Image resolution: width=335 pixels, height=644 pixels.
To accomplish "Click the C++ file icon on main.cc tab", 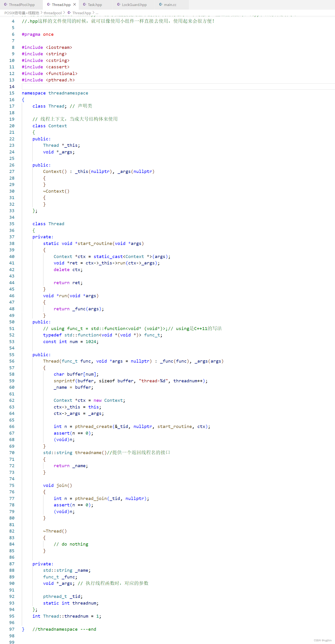I will (x=161, y=5).
